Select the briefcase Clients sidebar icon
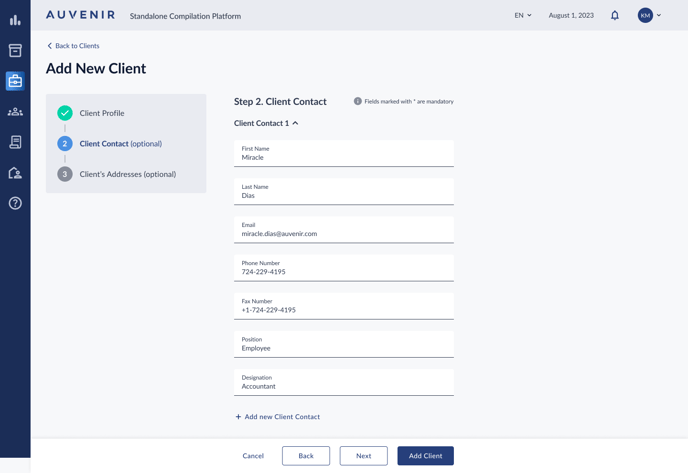 pos(15,81)
